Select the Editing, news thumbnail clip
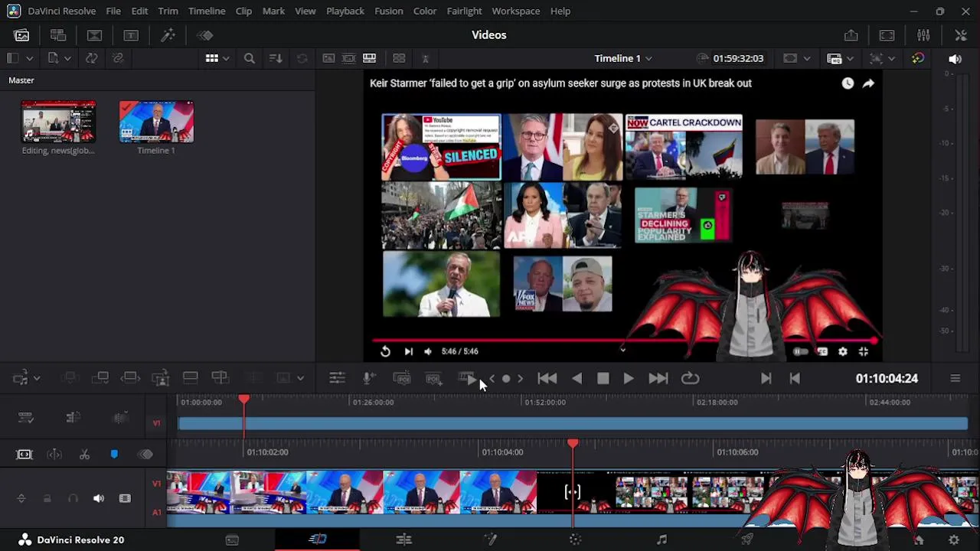 tap(58, 122)
